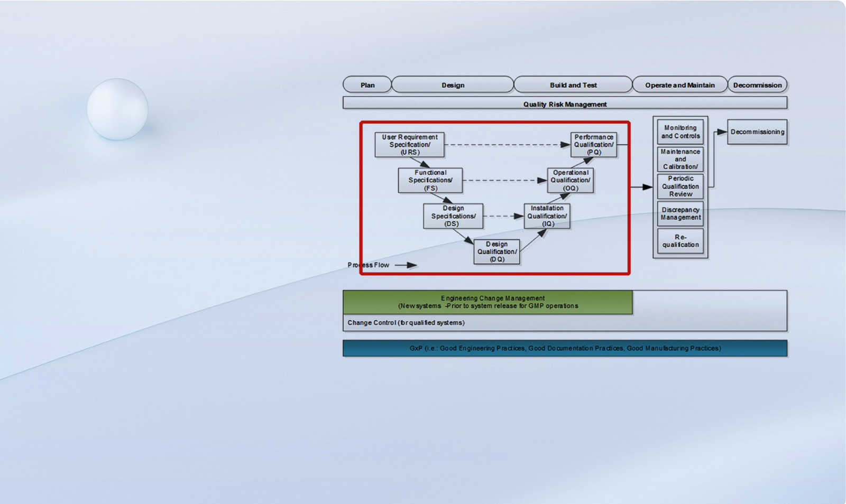
Task: Click the Quality Risk Management bar
Action: (x=565, y=103)
